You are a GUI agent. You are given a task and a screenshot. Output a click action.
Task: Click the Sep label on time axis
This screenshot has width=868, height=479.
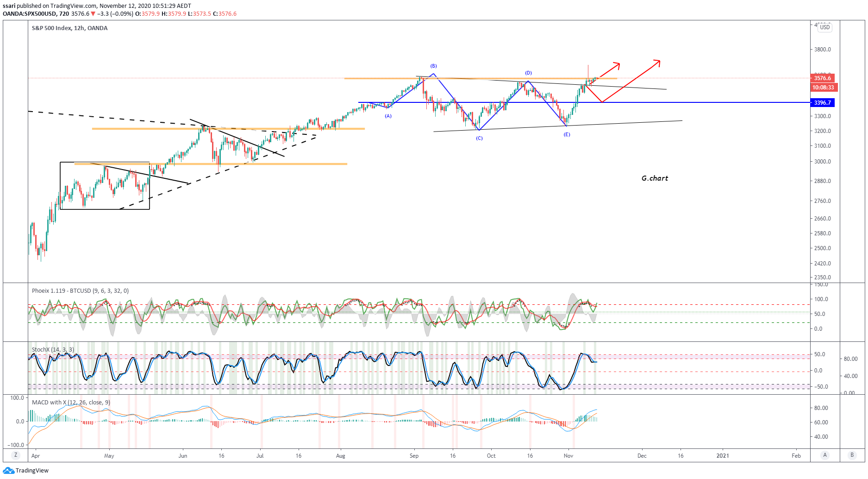[x=414, y=456]
